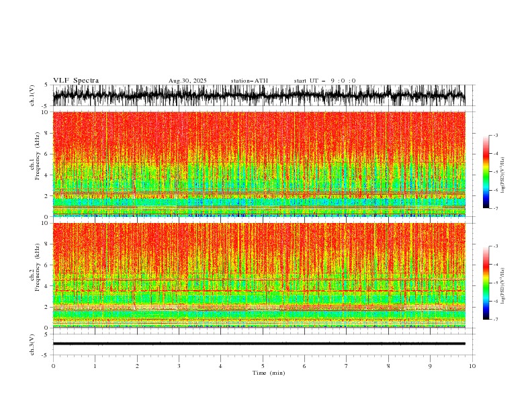Click time axis tick label "7"
This screenshot has width=532, height=411.
[x=347, y=366]
